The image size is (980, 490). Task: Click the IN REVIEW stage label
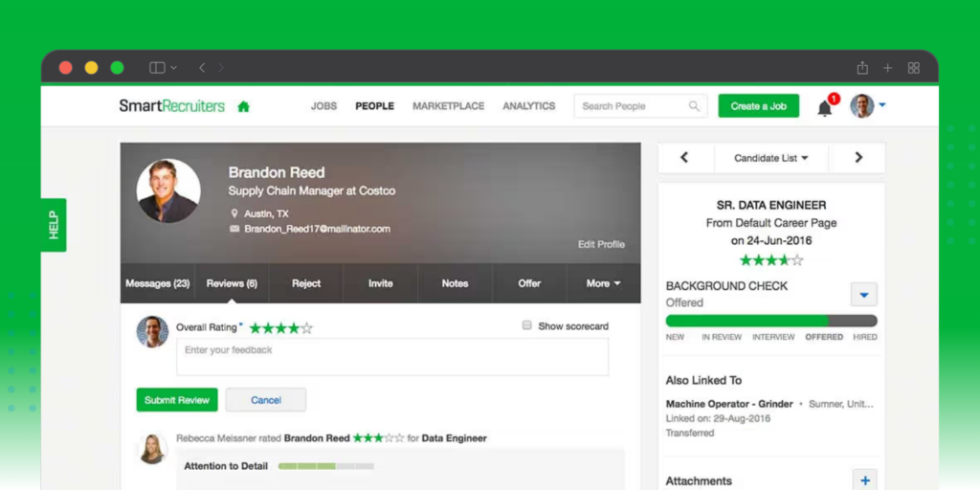722,337
